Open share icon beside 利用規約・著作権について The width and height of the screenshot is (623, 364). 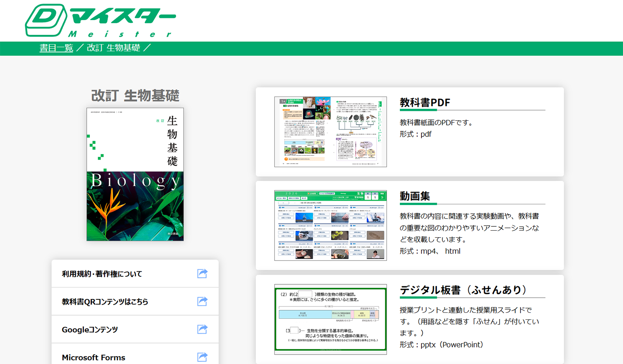tap(202, 274)
